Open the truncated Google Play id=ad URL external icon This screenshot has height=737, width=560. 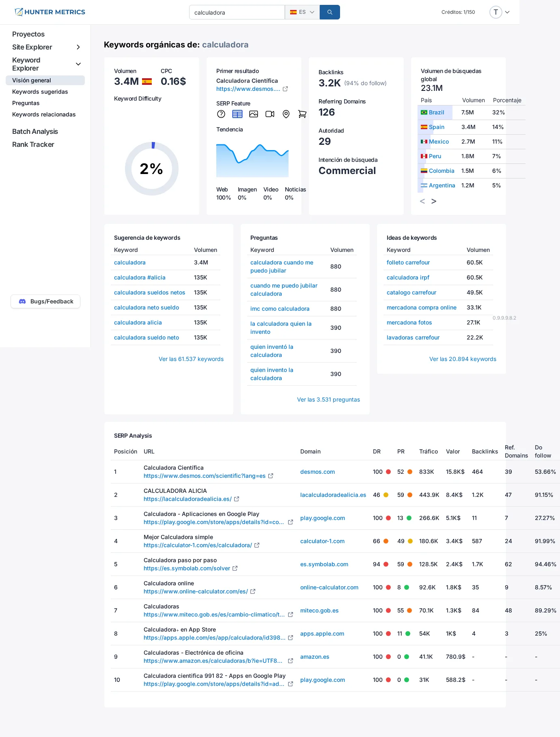[x=291, y=684]
